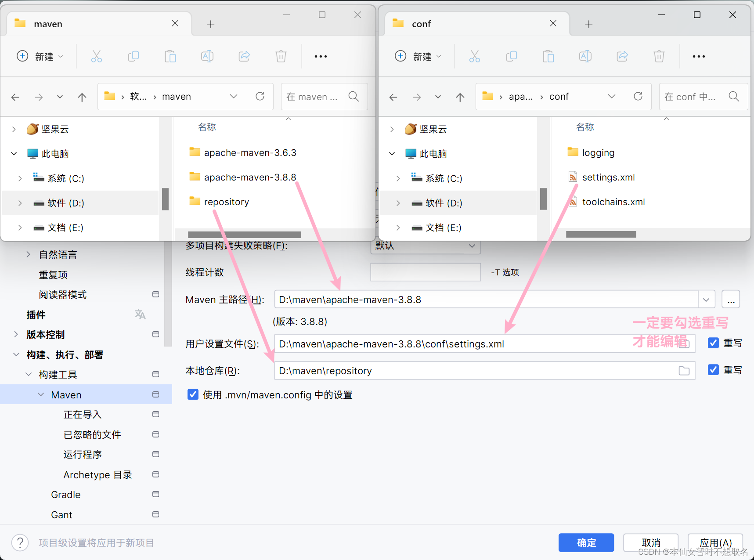Click folder browse icon in local repository field

point(684,371)
